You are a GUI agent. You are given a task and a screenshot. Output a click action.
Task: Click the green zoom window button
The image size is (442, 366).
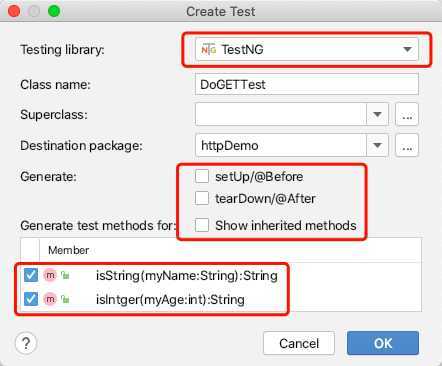[54, 11]
